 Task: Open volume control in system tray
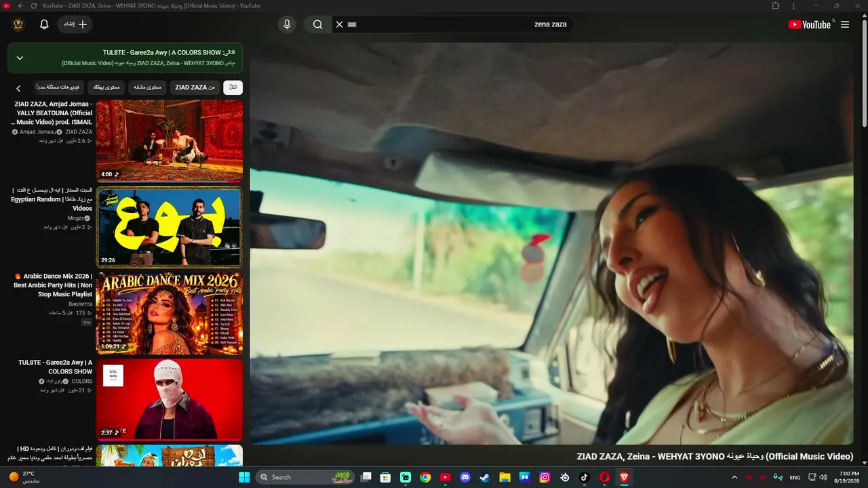(823, 477)
